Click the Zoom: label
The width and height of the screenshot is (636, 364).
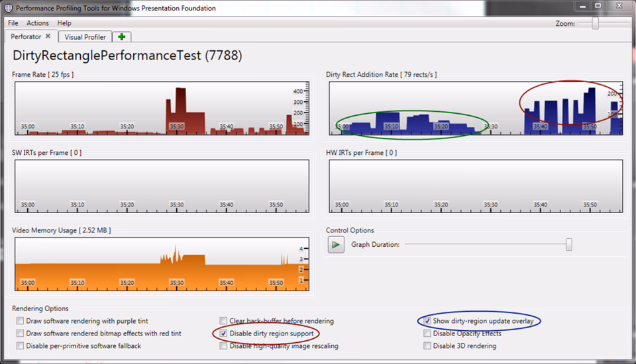click(565, 24)
